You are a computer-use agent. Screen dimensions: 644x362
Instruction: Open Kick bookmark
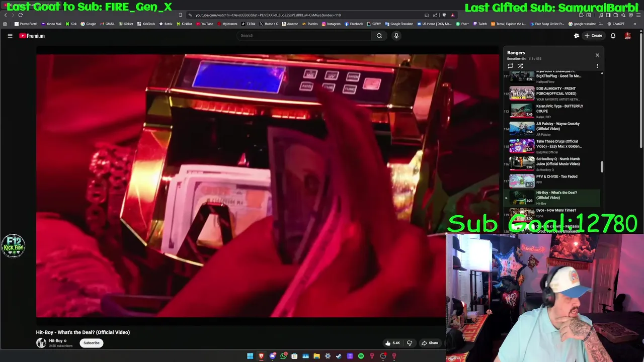(71, 24)
